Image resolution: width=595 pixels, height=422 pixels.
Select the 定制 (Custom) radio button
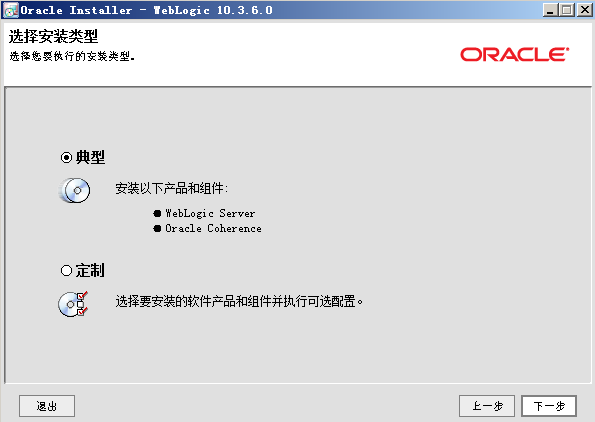[x=66, y=271]
